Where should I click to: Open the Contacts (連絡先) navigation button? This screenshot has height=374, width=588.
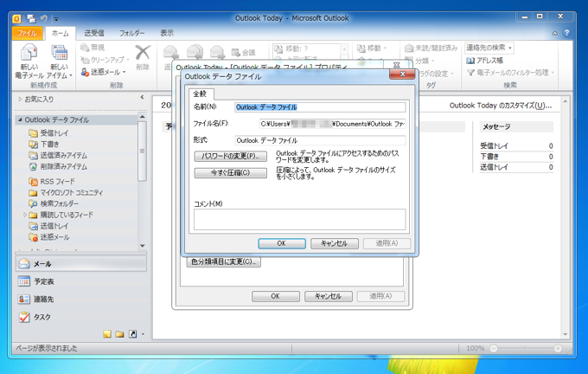tap(81, 299)
